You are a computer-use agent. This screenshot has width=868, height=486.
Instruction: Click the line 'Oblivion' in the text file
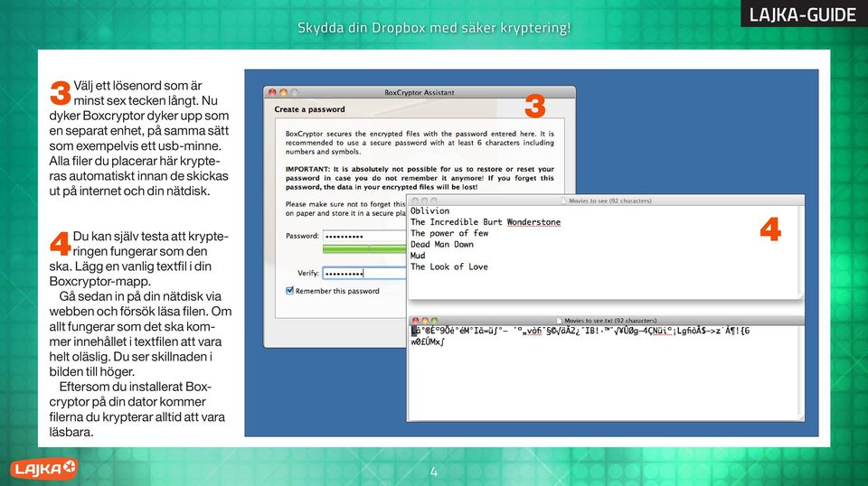point(430,211)
